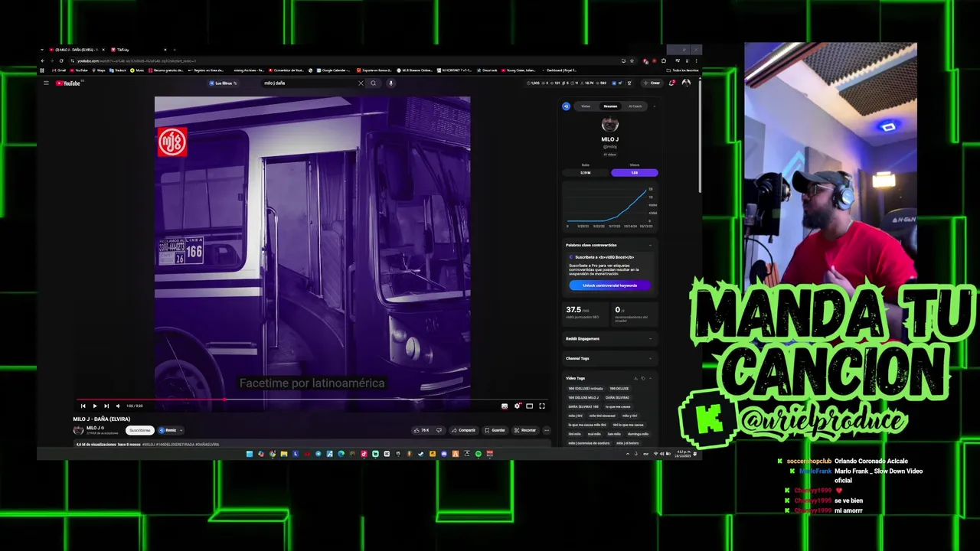Image resolution: width=980 pixels, height=551 pixels.
Task: Bookmark this page with the star
Action: [x=632, y=60]
